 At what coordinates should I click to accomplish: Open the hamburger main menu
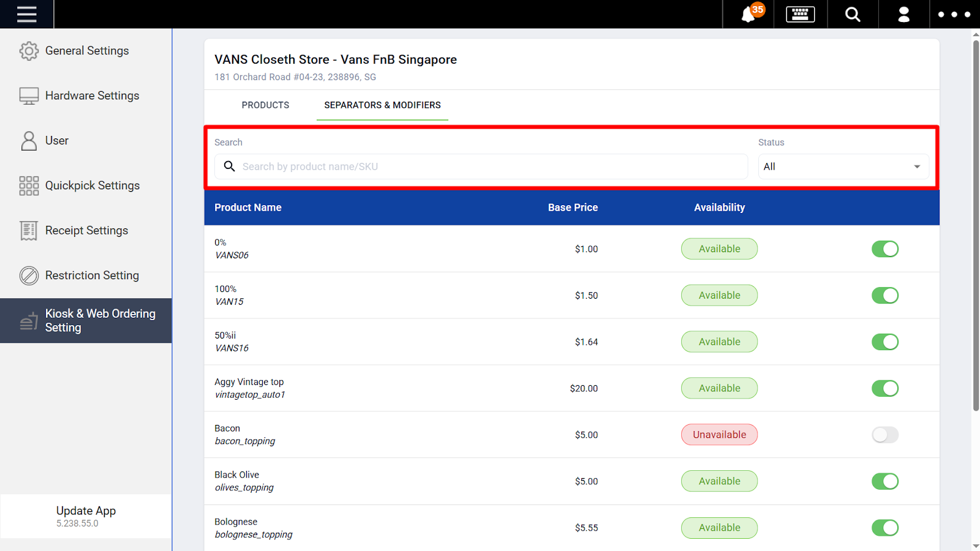(x=26, y=14)
